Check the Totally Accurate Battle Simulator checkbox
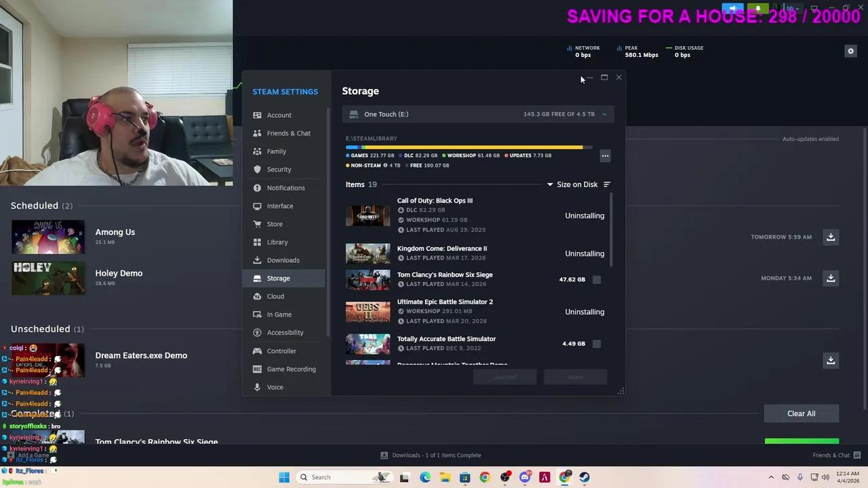This screenshot has height=488, width=868. coord(597,344)
